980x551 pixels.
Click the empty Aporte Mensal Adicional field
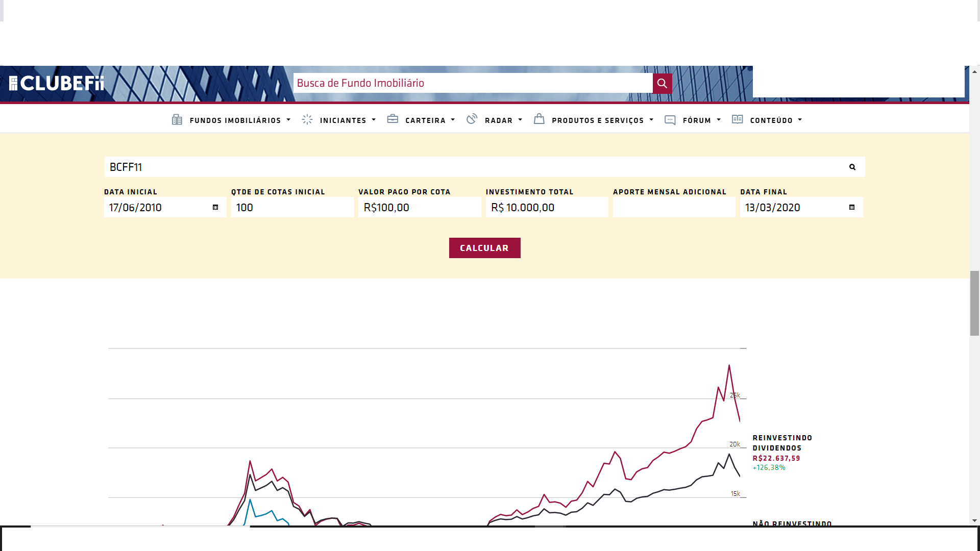(x=674, y=207)
